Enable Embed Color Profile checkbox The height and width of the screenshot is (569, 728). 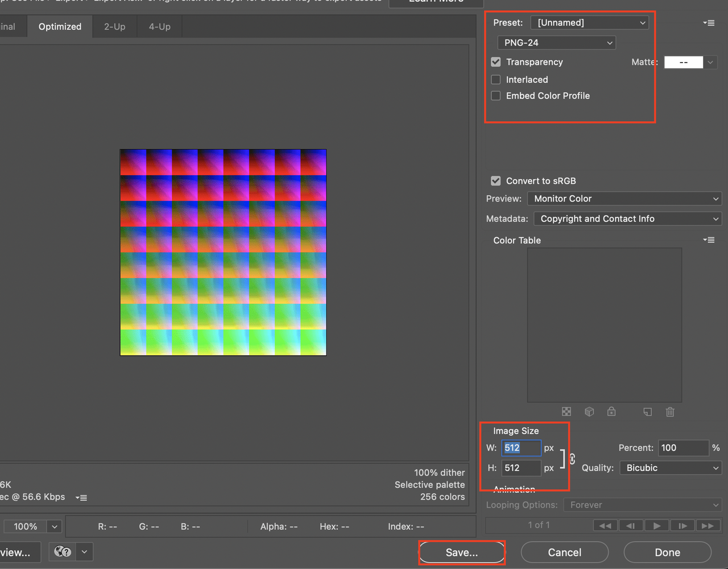(496, 96)
